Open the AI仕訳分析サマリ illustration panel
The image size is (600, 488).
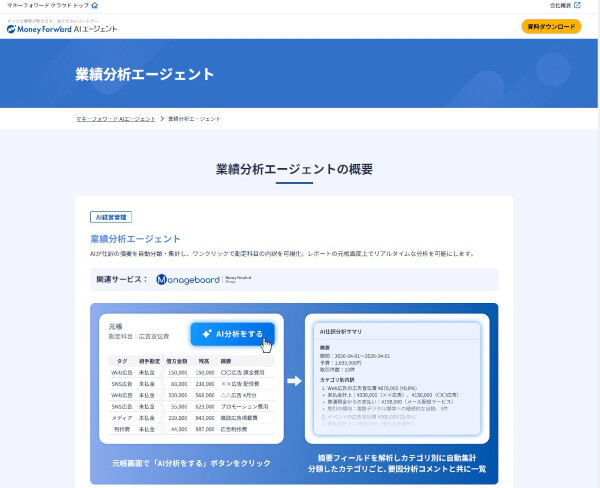(397, 379)
